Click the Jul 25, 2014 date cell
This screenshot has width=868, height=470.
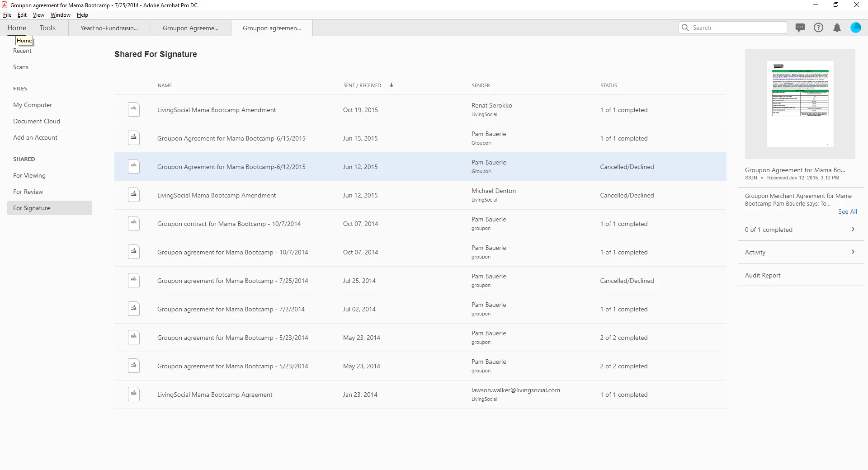click(x=359, y=281)
